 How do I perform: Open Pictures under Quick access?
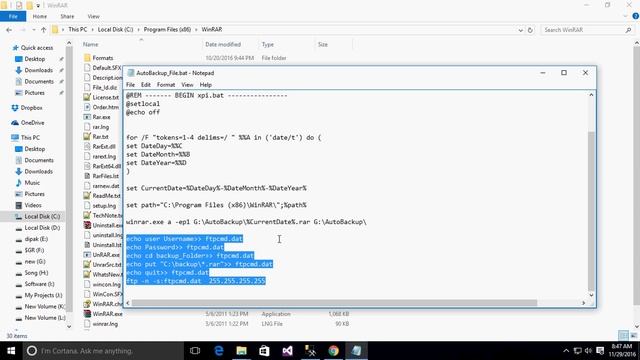pyautogui.click(x=34, y=93)
